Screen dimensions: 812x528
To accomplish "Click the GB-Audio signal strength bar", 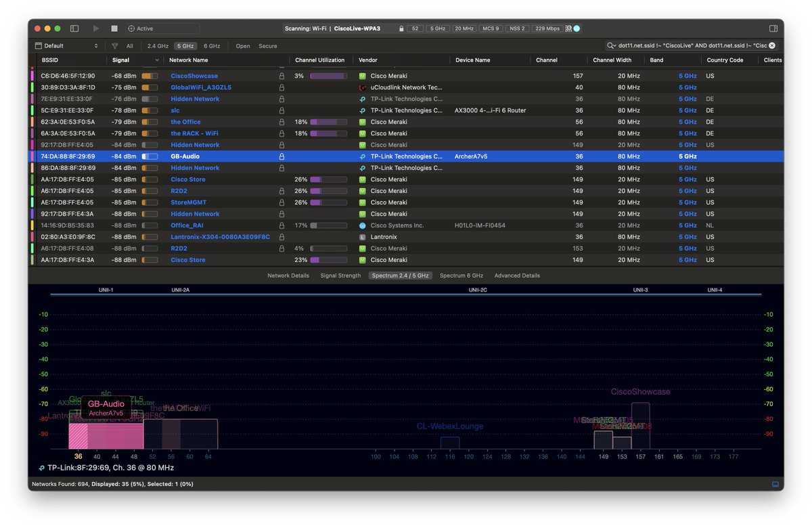I will (x=150, y=156).
